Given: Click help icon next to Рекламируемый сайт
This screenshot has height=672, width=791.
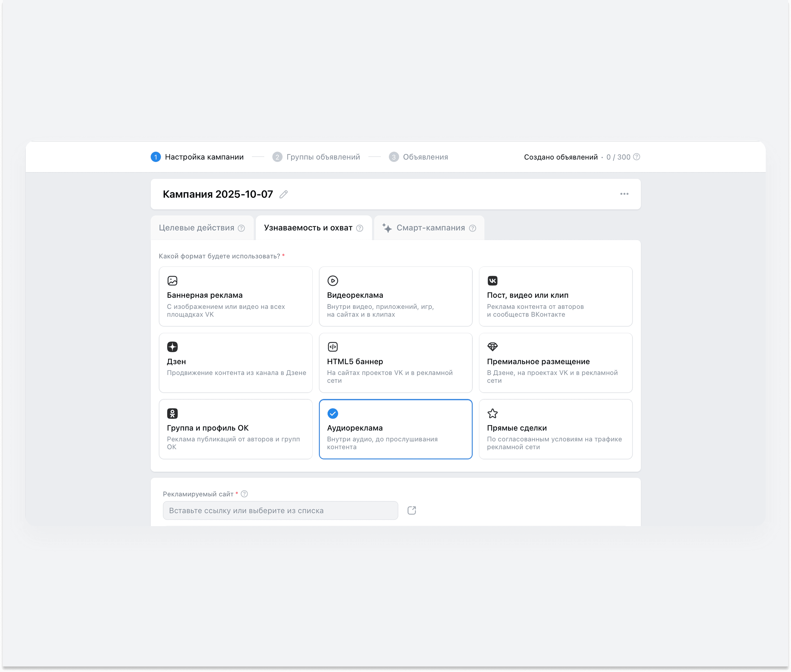Looking at the screenshot, I should pyautogui.click(x=244, y=494).
